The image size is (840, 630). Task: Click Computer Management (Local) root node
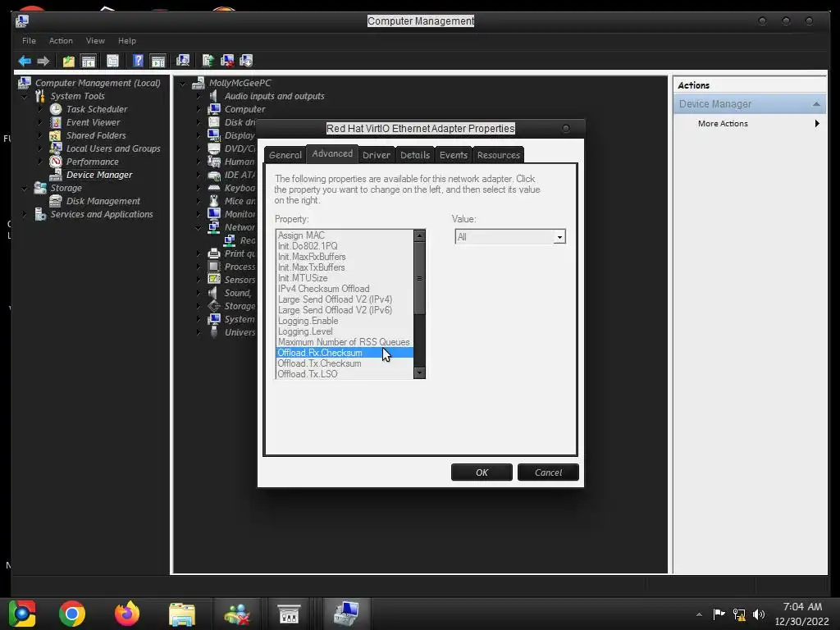(98, 83)
